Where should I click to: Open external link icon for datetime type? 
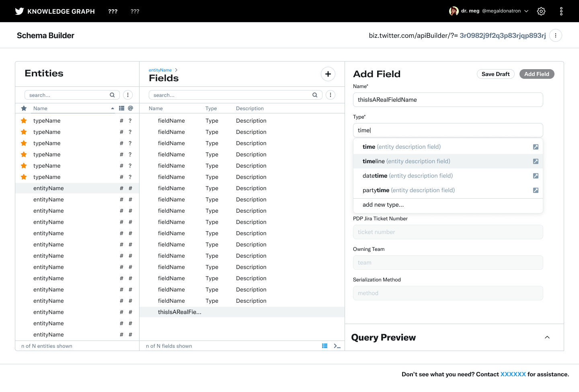(536, 176)
